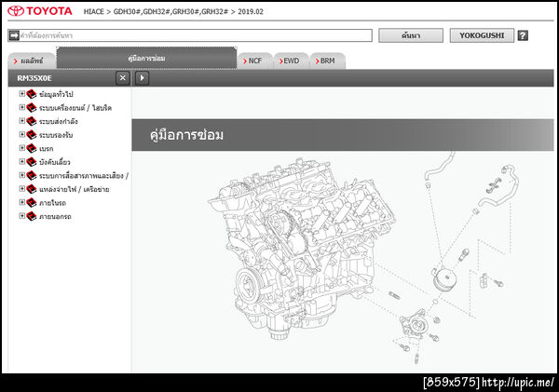This screenshot has height=392, width=559.
Task: Click book icon for ระบบส่งกำลัง
Action: [x=32, y=121]
